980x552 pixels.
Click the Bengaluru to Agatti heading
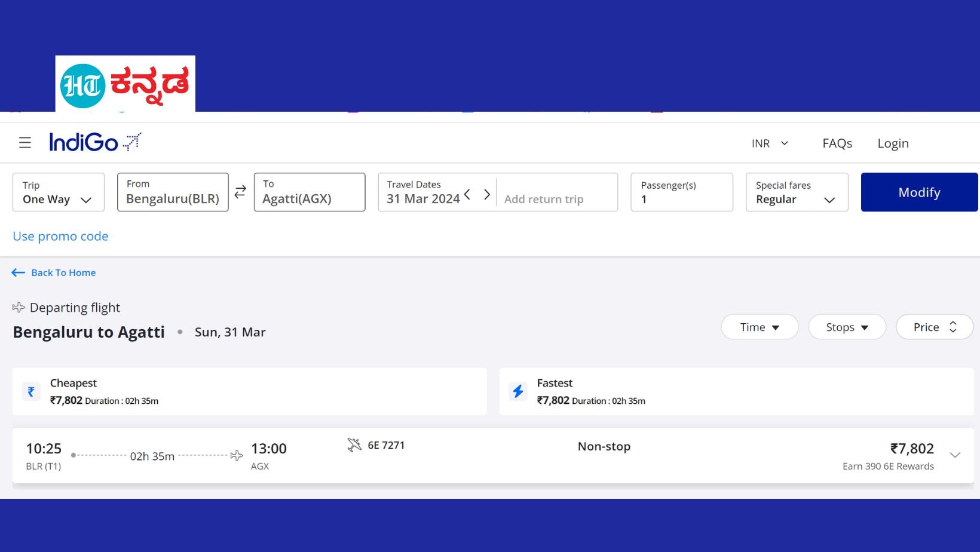point(88,332)
